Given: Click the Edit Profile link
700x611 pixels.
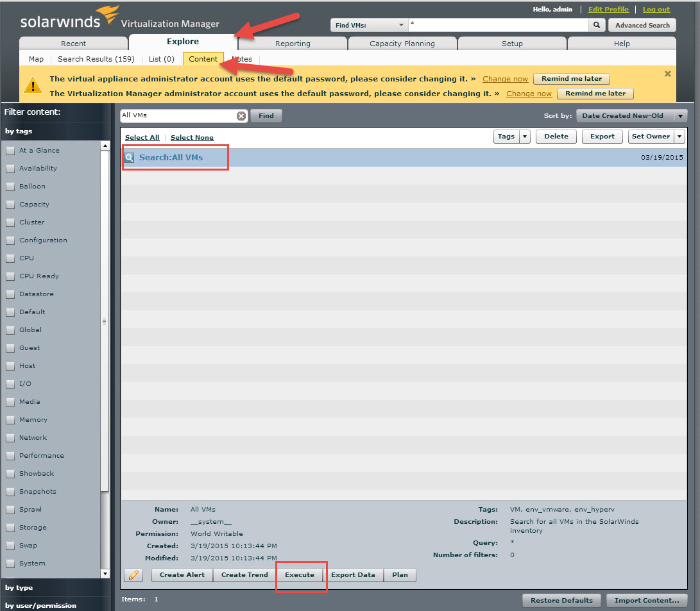Looking at the screenshot, I should click(x=608, y=10).
